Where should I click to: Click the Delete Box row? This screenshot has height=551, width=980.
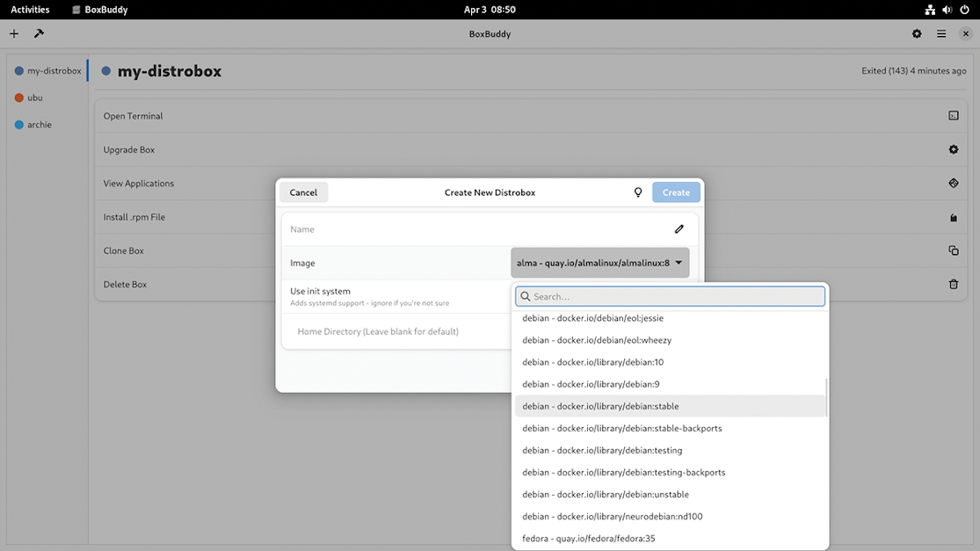click(x=531, y=284)
